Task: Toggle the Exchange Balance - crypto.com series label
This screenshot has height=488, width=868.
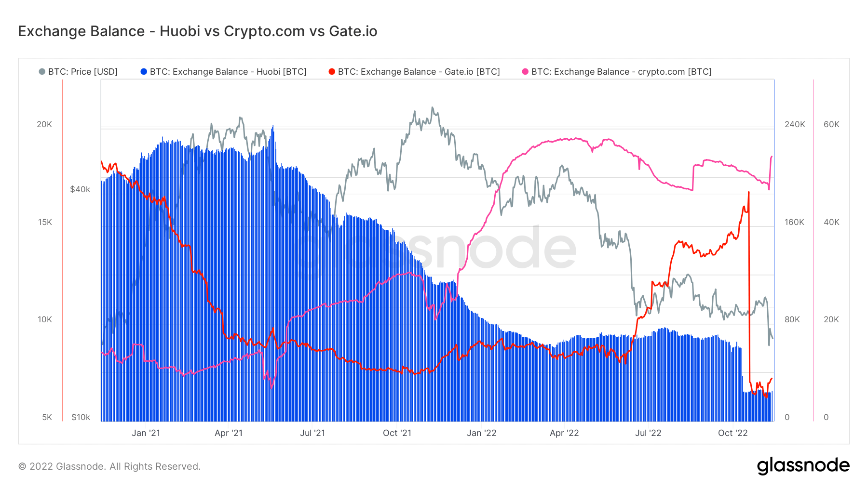Action: pos(621,72)
